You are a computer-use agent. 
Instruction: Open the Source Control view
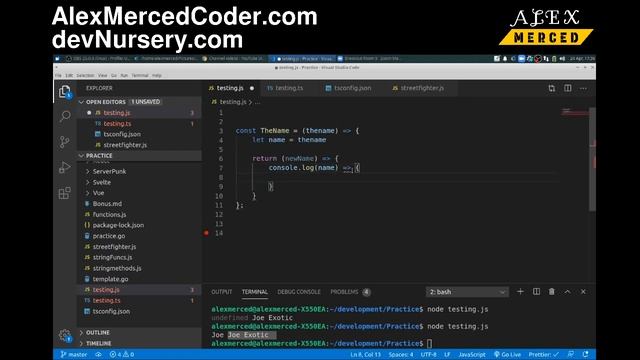pyautogui.click(x=64, y=142)
